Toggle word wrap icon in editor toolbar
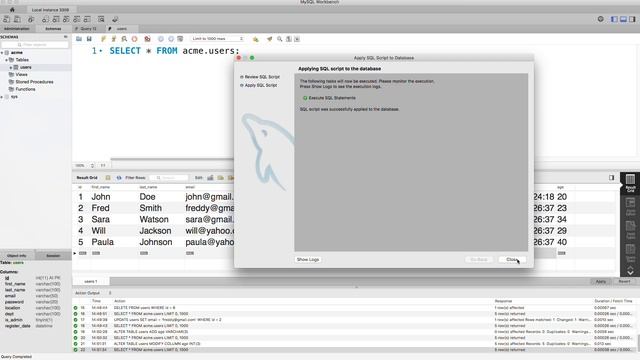The height and width of the screenshot is (360, 640). coord(297,39)
